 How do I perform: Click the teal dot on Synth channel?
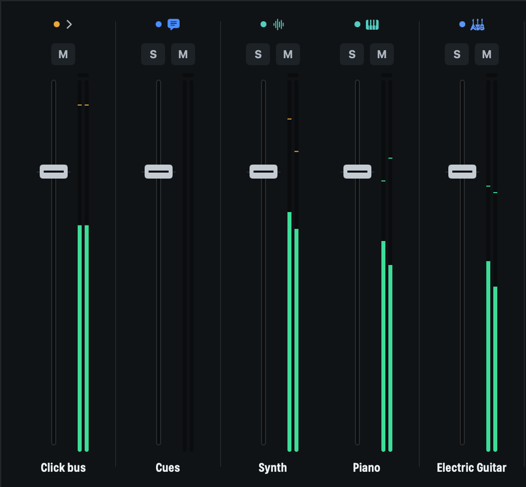[263, 24]
